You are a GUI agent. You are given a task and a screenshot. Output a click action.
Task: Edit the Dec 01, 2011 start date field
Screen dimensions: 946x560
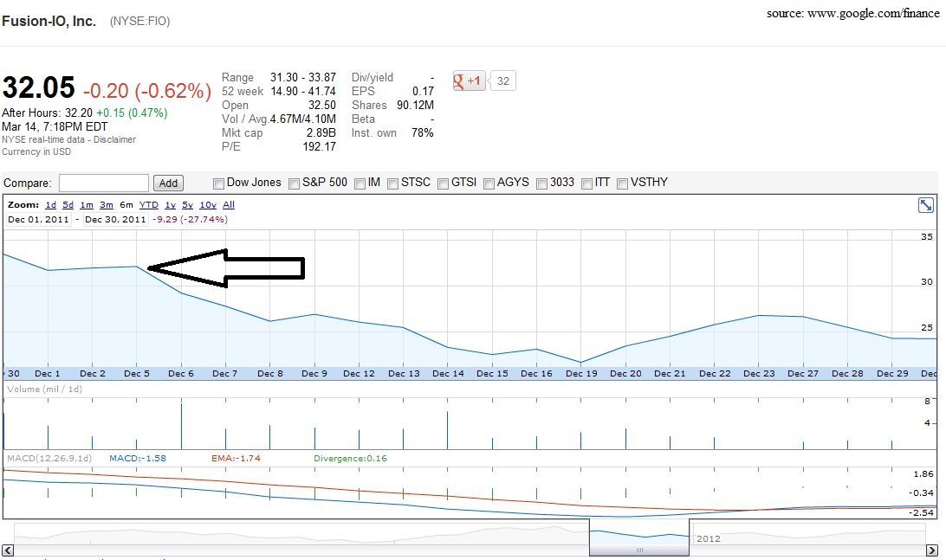tap(39, 220)
